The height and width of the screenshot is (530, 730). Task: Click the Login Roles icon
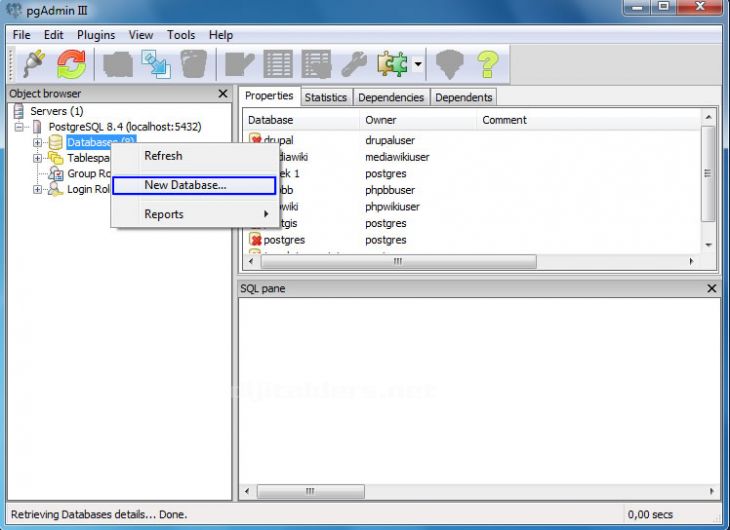tap(55, 189)
